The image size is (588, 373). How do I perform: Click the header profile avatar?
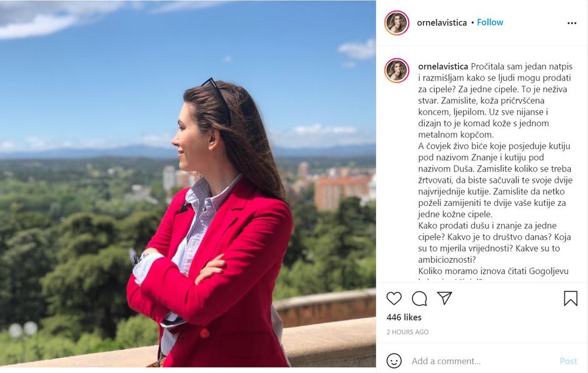(397, 23)
